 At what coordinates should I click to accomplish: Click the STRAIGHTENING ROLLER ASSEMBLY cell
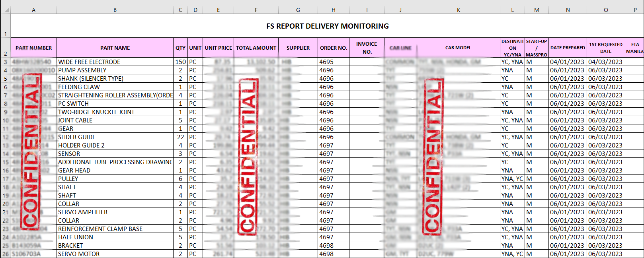coord(115,95)
